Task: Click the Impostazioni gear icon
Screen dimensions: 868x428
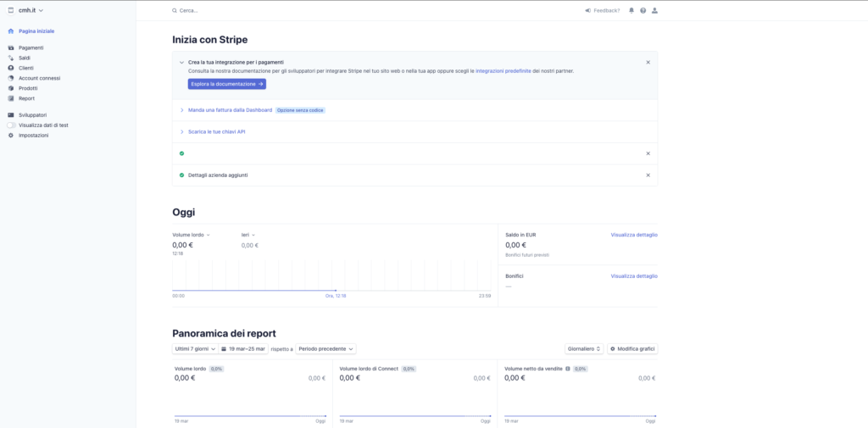Action: click(10, 135)
